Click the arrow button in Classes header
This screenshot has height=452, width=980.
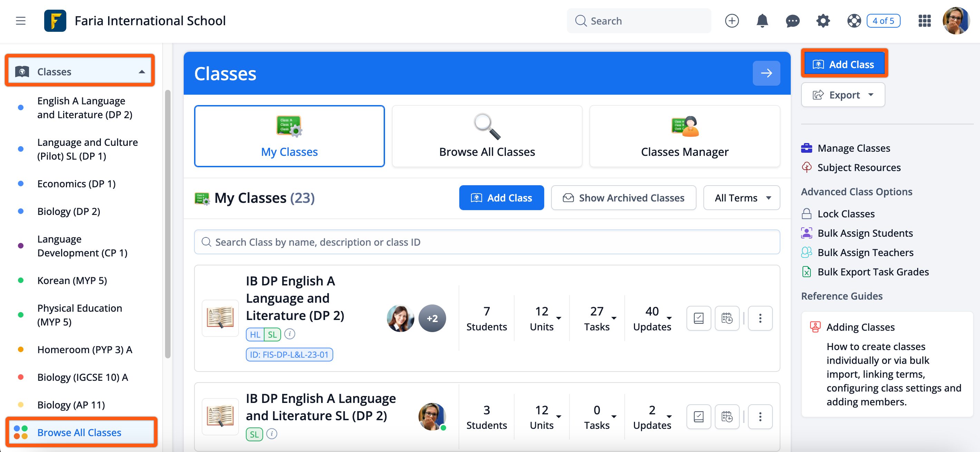[x=766, y=73]
